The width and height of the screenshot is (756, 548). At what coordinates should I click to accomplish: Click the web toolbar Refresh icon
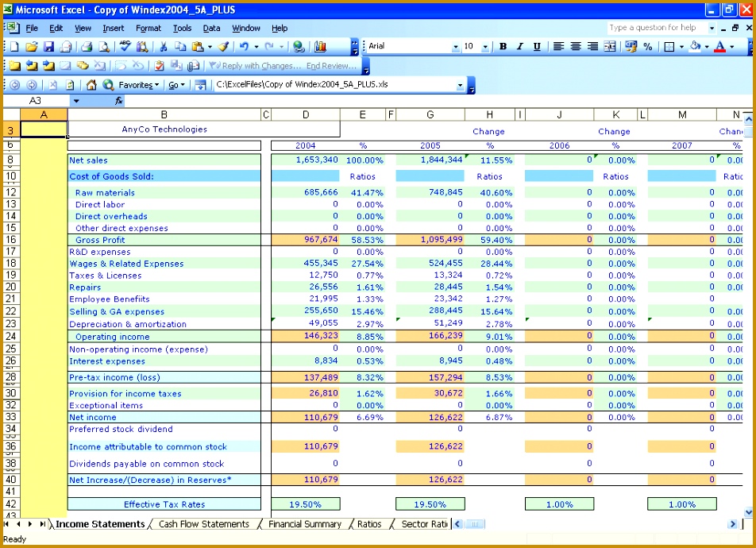coord(70,85)
